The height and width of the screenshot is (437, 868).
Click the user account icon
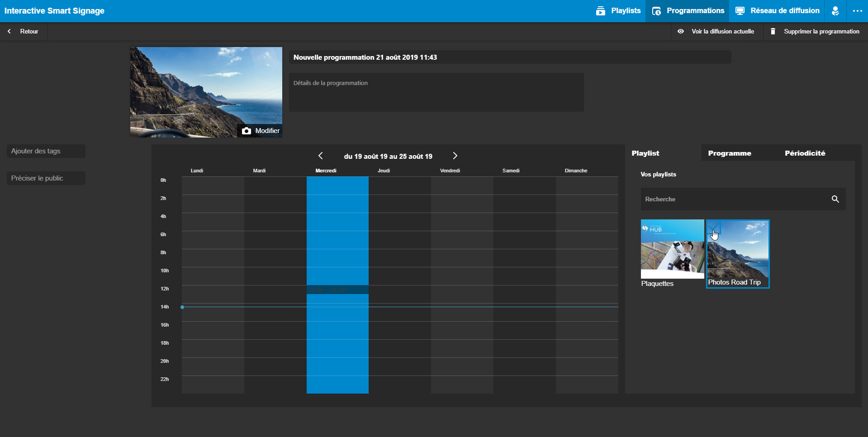click(x=835, y=11)
